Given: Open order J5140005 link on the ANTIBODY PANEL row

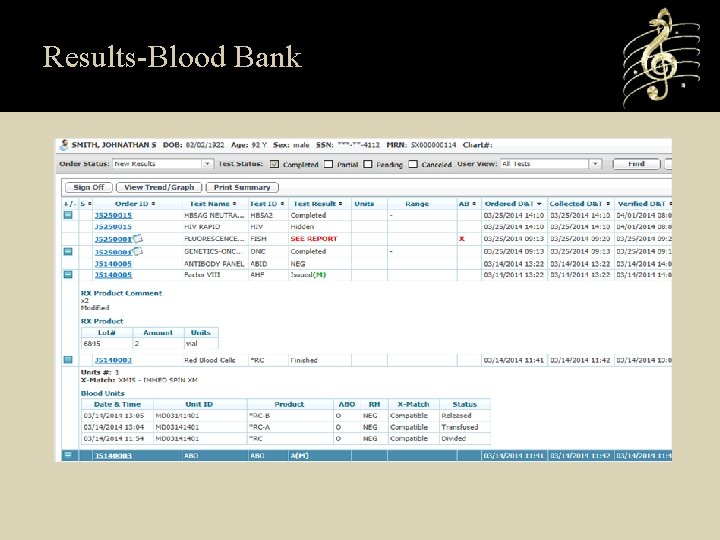Looking at the screenshot, I should pos(113,264).
